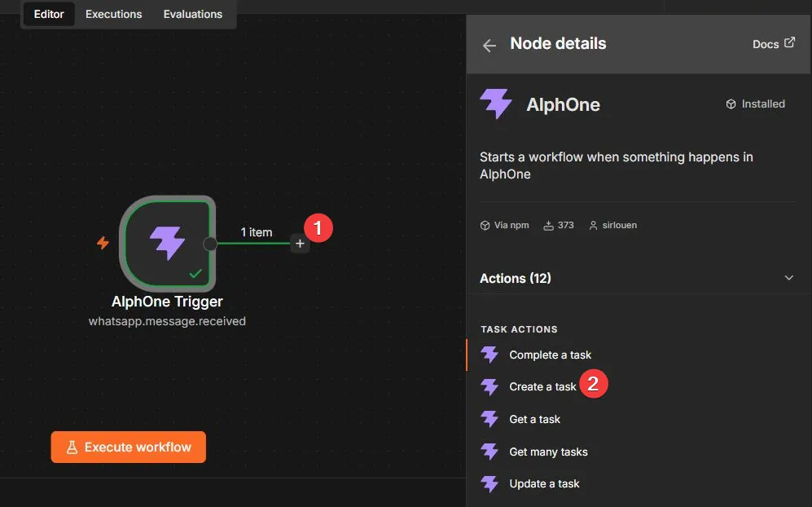Click the Starts a workflow description text
Viewport: 812px width, 507px height.
point(617,165)
